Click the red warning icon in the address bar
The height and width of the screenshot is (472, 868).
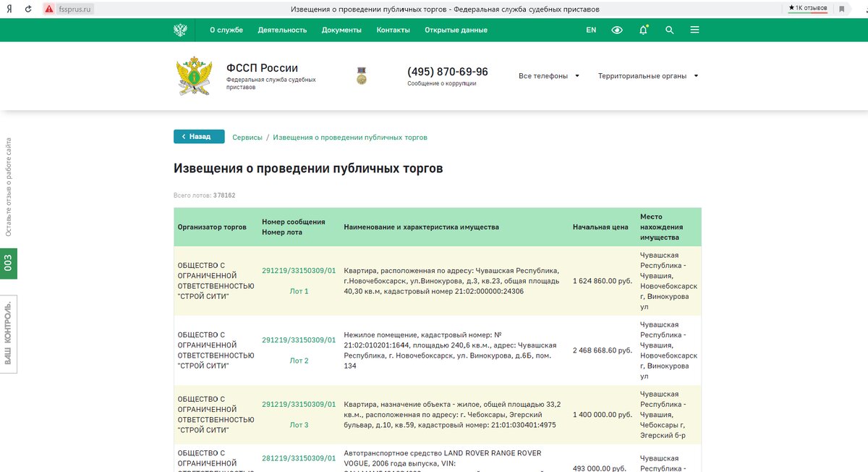pyautogui.click(x=48, y=9)
